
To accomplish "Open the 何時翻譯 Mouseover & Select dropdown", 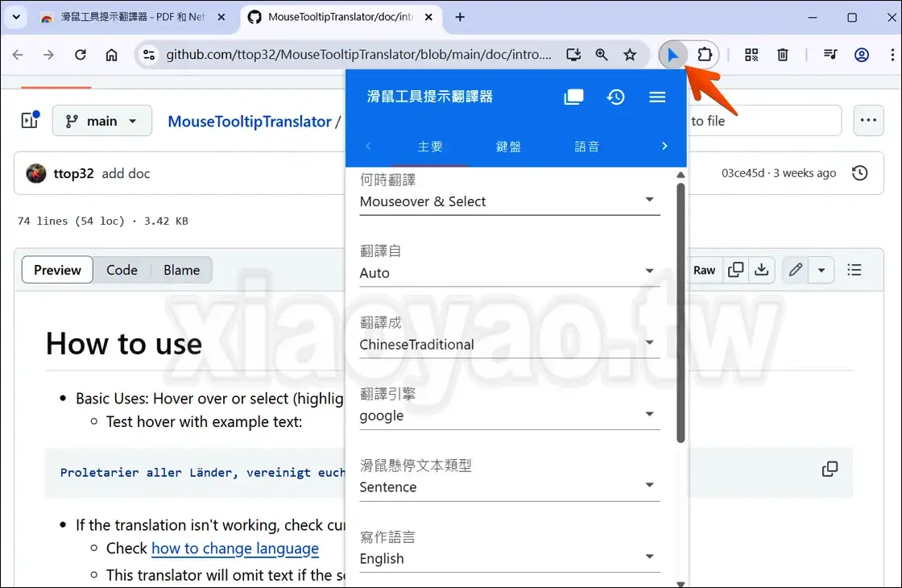I will tap(510, 201).
